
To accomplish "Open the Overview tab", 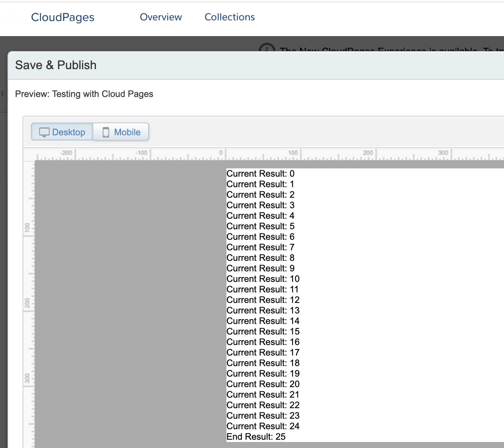I will pyautogui.click(x=161, y=17).
